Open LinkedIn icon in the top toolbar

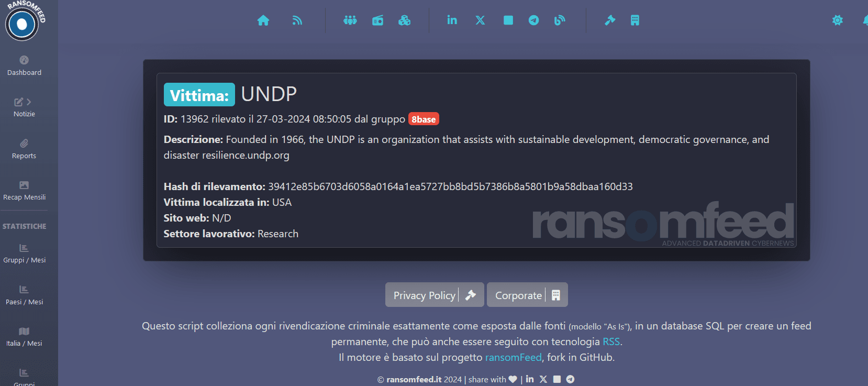pos(452,20)
